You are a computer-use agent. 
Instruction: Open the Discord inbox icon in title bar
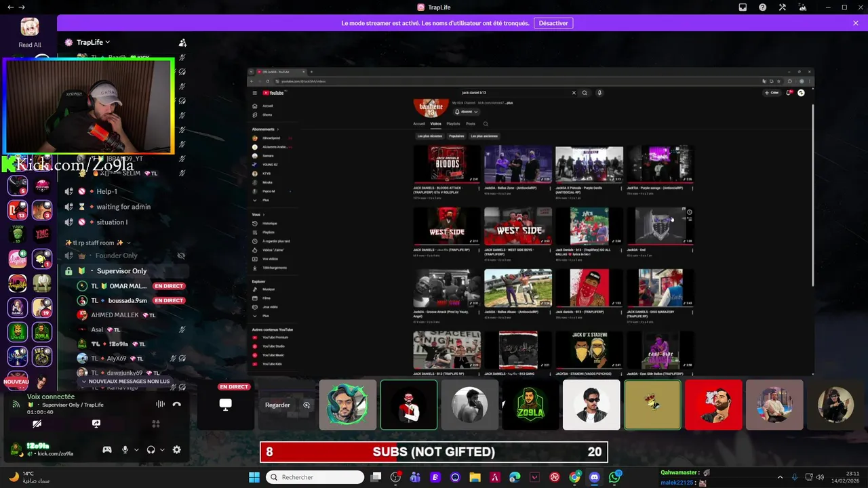743,7
